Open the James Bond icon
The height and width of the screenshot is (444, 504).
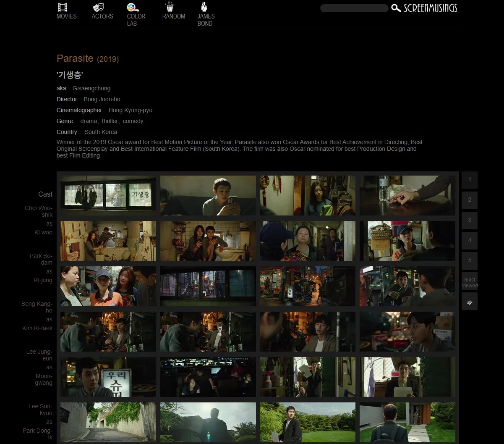point(204,7)
